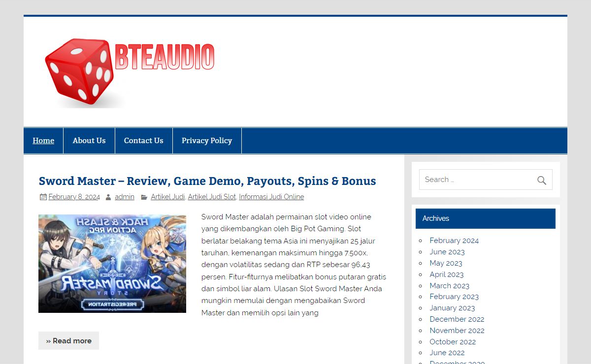Open the Artikel Judi category

tap(167, 197)
